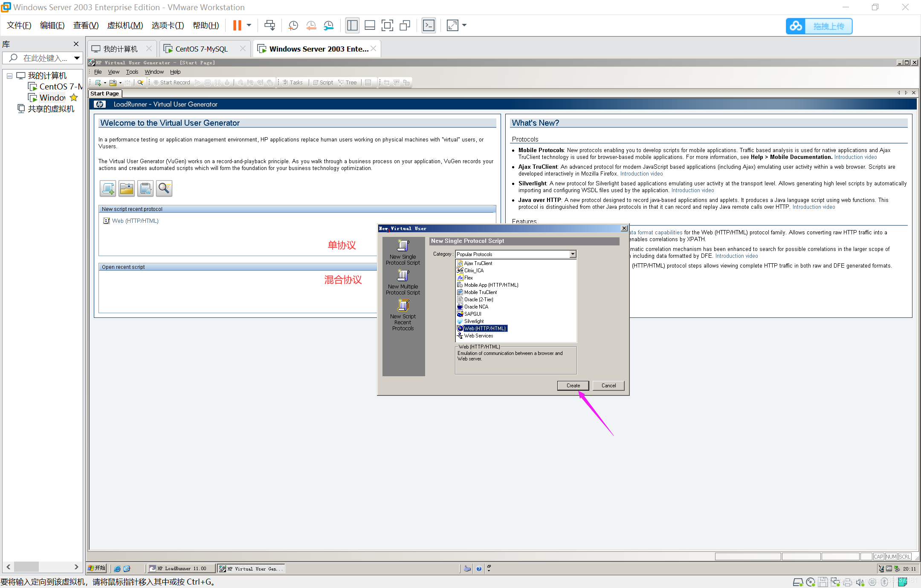Screen dimensions: 921x588
Task: Select Citrix_ICA protocol
Action: coord(474,271)
